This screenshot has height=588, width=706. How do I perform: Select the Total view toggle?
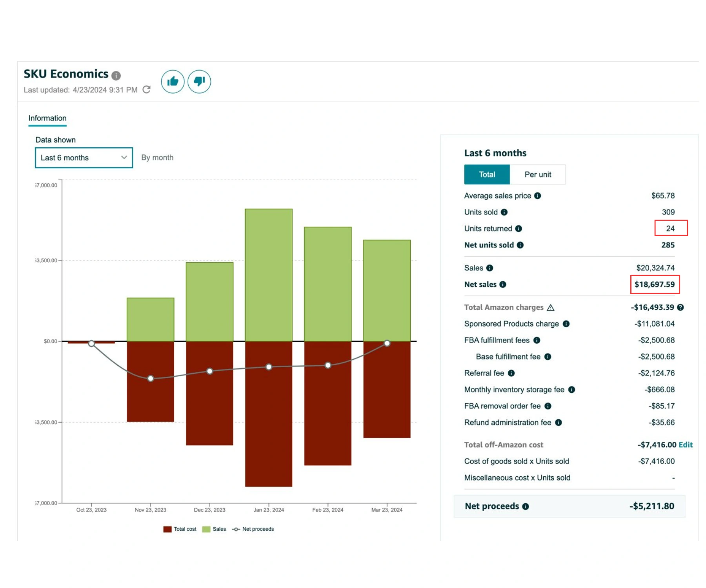coord(487,174)
